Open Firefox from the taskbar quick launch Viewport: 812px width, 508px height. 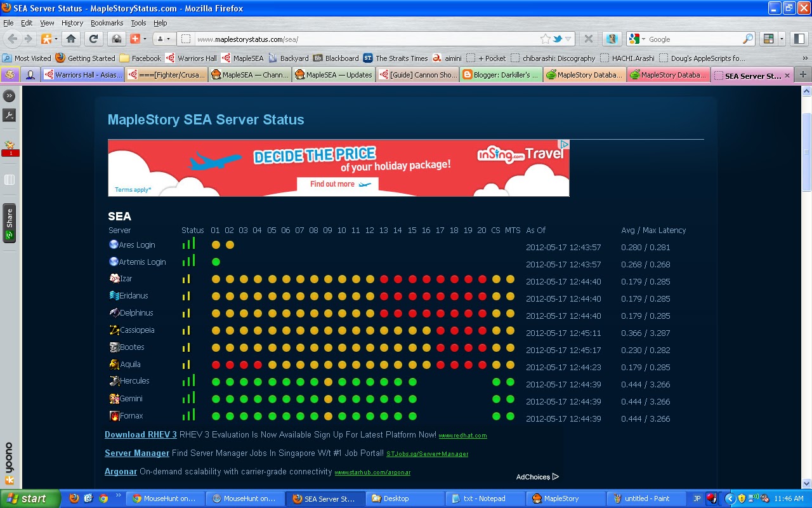click(x=74, y=498)
